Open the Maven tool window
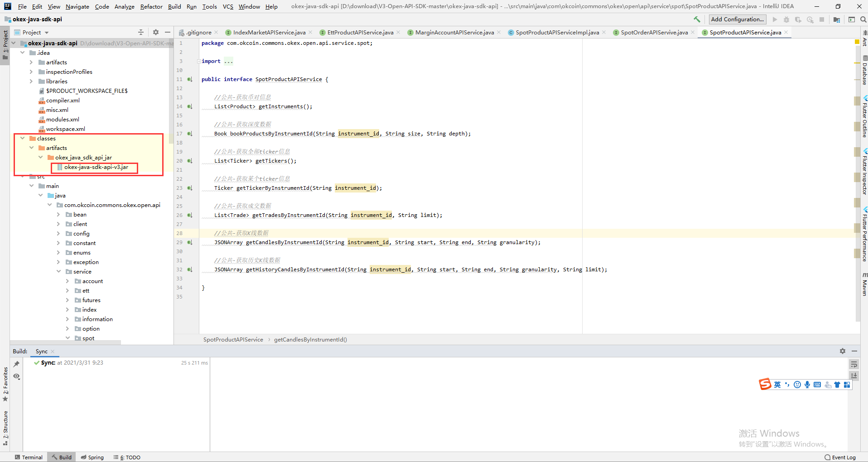This screenshot has height=462, width=868. coord(864,285)
